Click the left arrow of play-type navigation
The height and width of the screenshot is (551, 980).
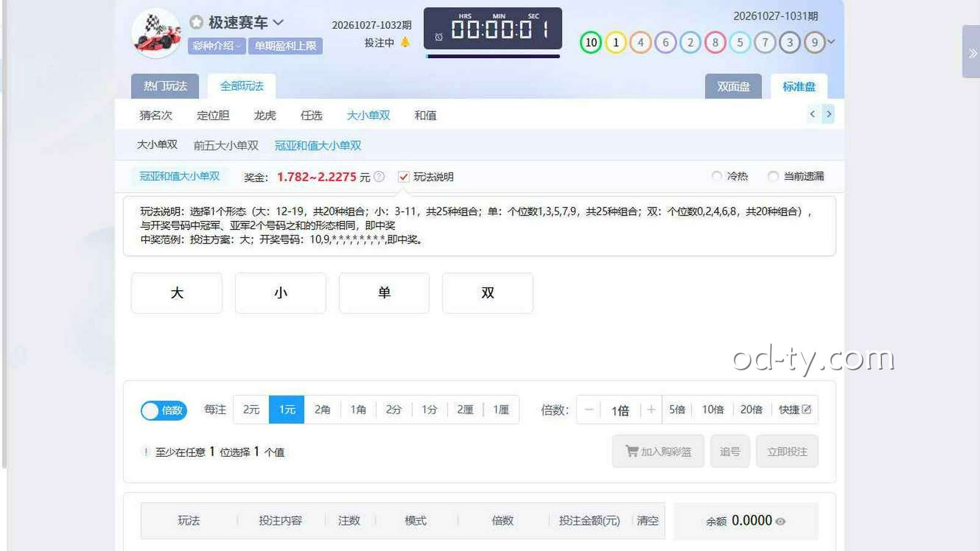click(813, 114)
